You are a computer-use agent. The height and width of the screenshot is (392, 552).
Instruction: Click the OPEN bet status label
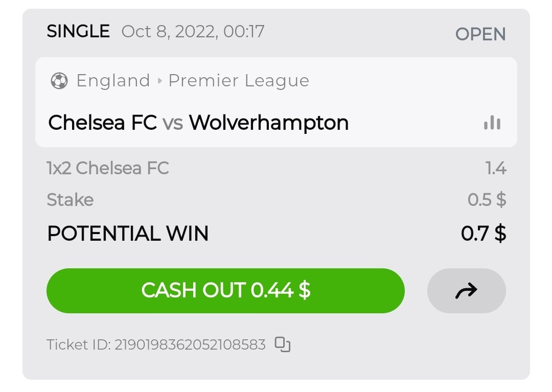480,34
